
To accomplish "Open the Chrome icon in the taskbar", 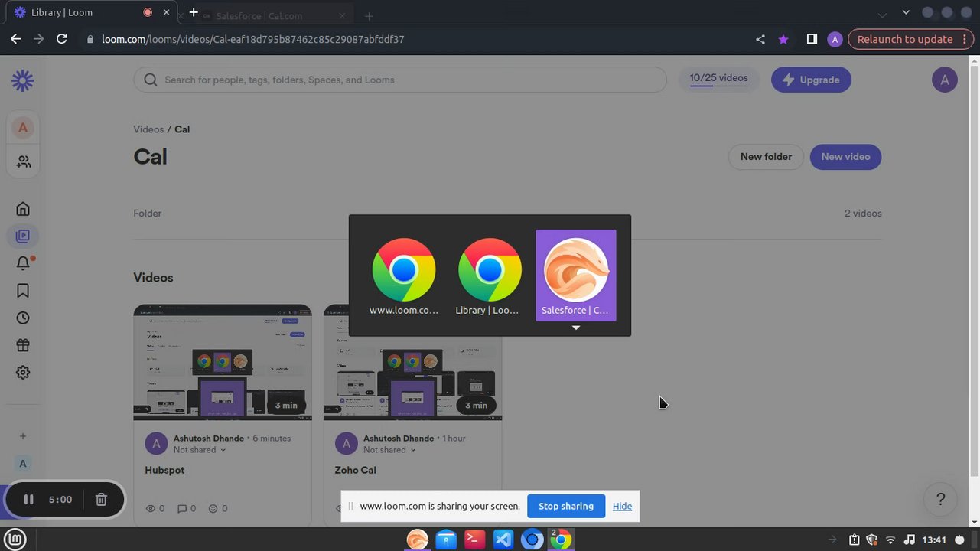I will pyautogui.click(x=561, y=540).
